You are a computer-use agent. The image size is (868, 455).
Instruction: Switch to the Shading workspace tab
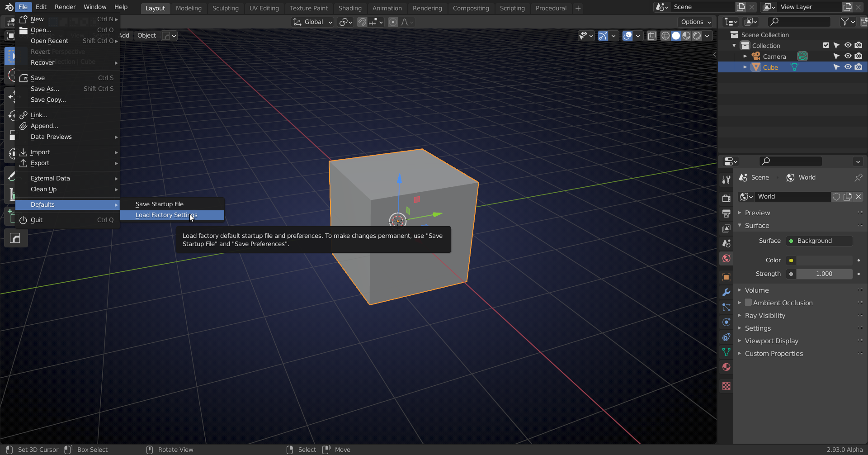click(350, 8)
